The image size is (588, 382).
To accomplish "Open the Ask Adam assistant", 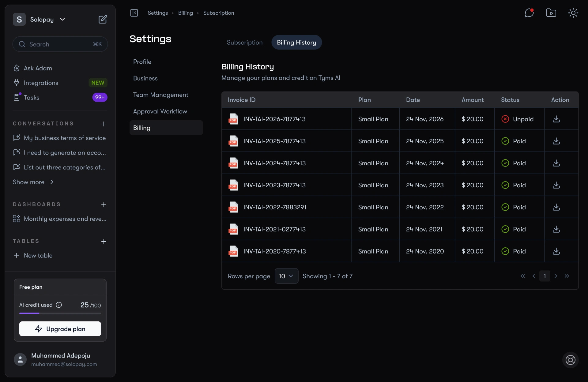I will click(38, 68).
